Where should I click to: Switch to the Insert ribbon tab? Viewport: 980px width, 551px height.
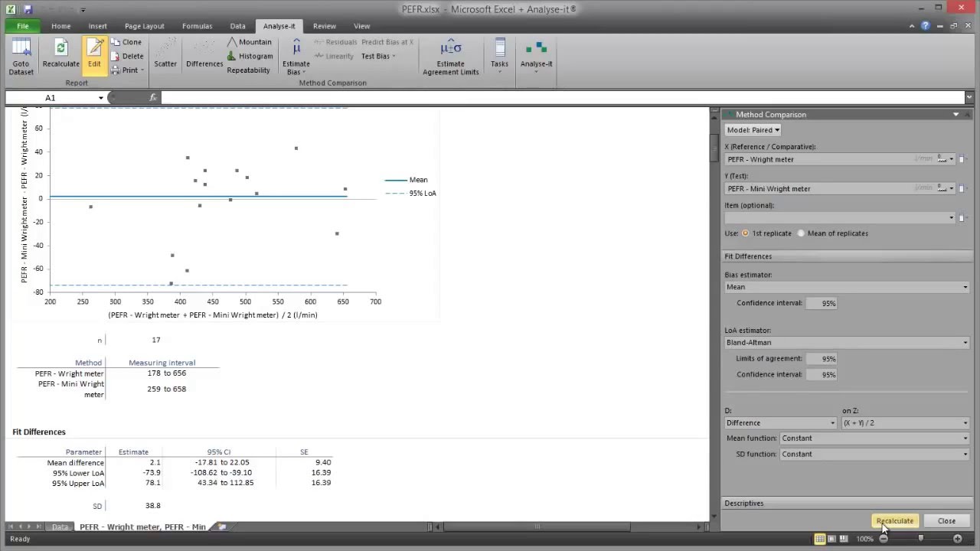tap(98, 26)
